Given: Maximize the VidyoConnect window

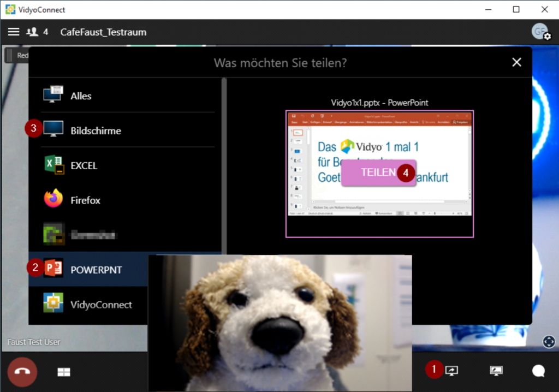Looking at the screenshot, I should (x=516, y=10).
